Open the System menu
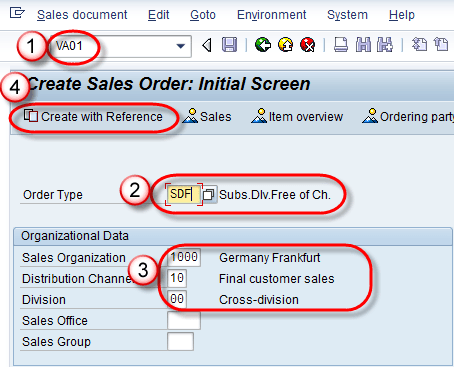Screen dimensions: 454x367 347,15
